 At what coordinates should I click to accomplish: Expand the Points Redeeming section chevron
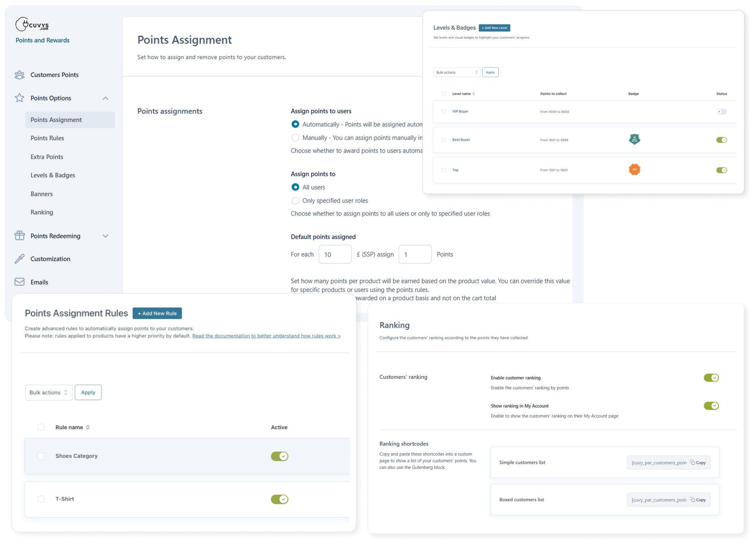[105, 236]
